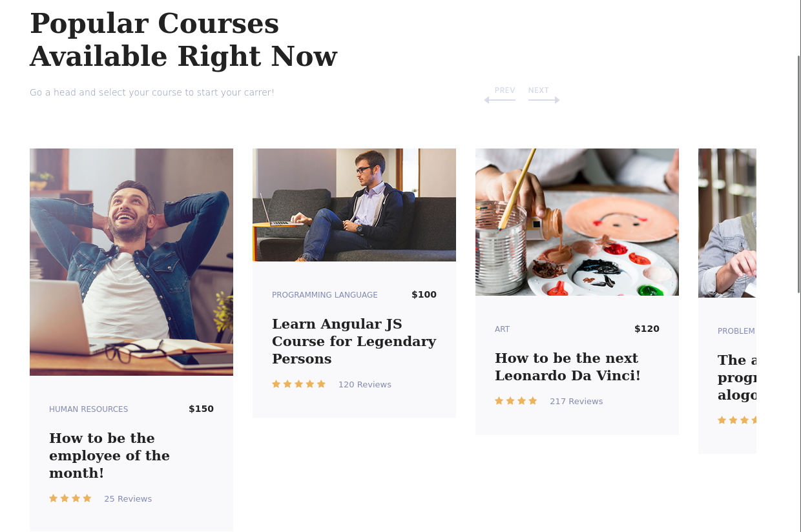Click the page vertical scrollbar
801x532 pixels.
tap(799, 174)
